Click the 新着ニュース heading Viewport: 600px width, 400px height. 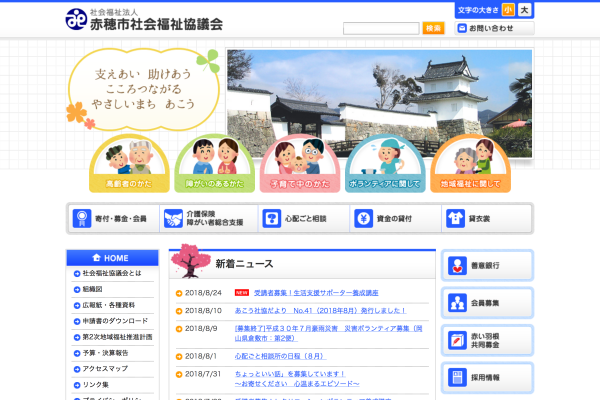click(244, 264)
